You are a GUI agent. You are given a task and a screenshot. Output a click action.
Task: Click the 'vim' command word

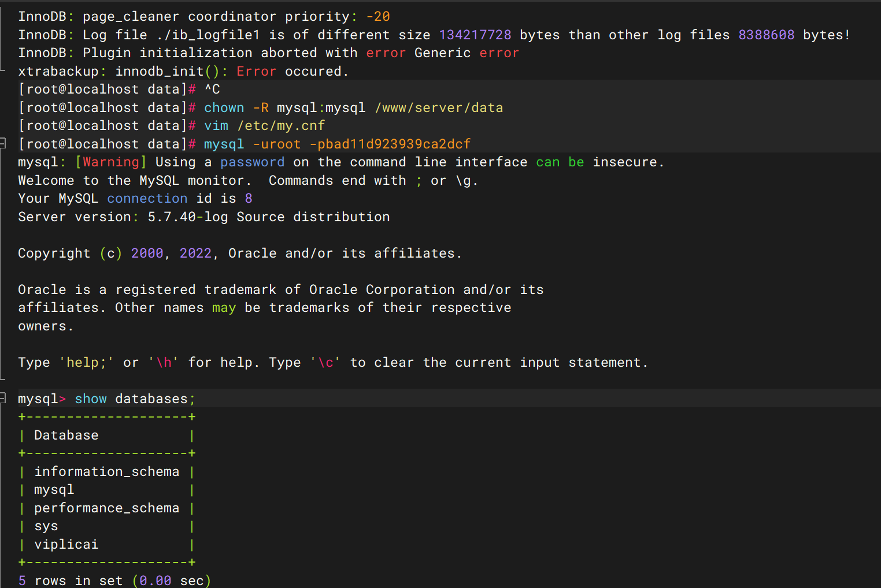[x=216, y=126]
